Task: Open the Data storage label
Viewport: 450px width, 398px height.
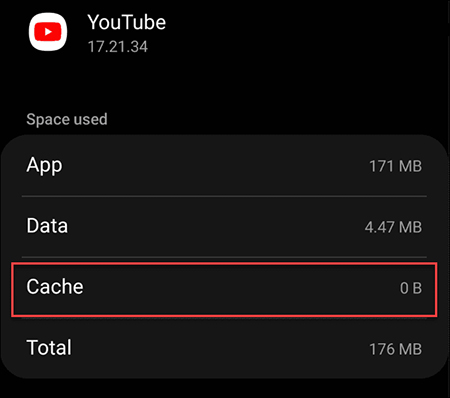Action: [x=47, y=226]
